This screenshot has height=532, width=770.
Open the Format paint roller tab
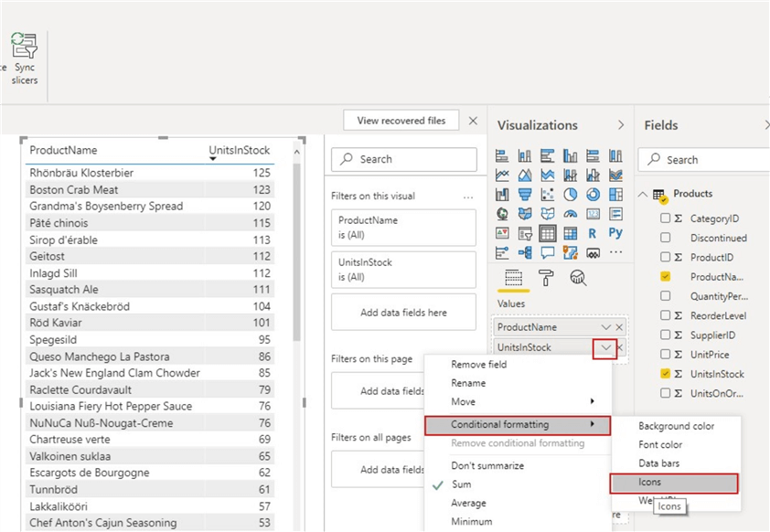[x=546, y=278]
